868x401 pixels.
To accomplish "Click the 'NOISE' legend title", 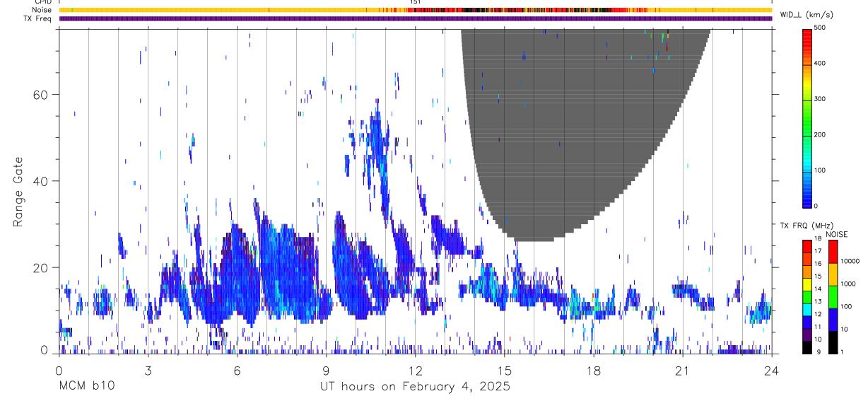I will coord(837,235).
